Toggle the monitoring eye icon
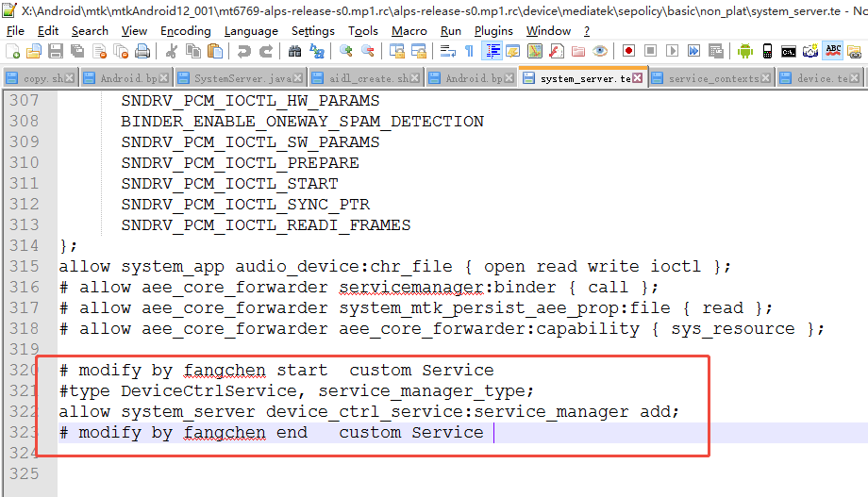 (600, 52)
